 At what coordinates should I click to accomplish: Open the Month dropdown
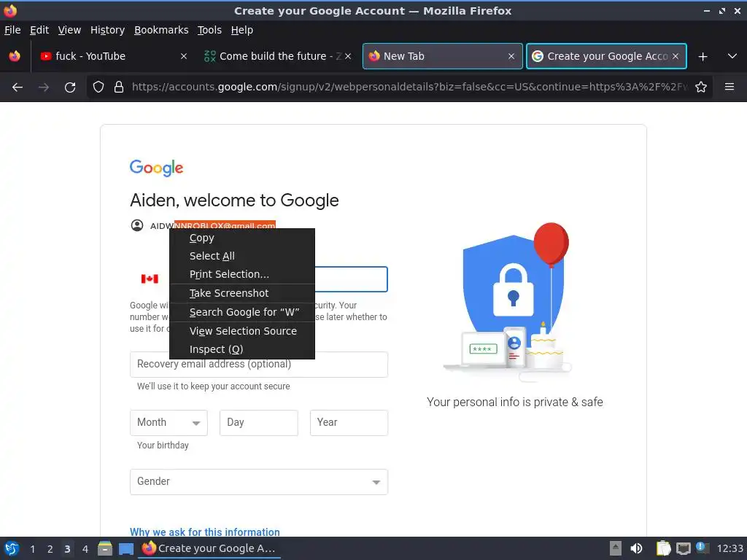click(169, 423)
